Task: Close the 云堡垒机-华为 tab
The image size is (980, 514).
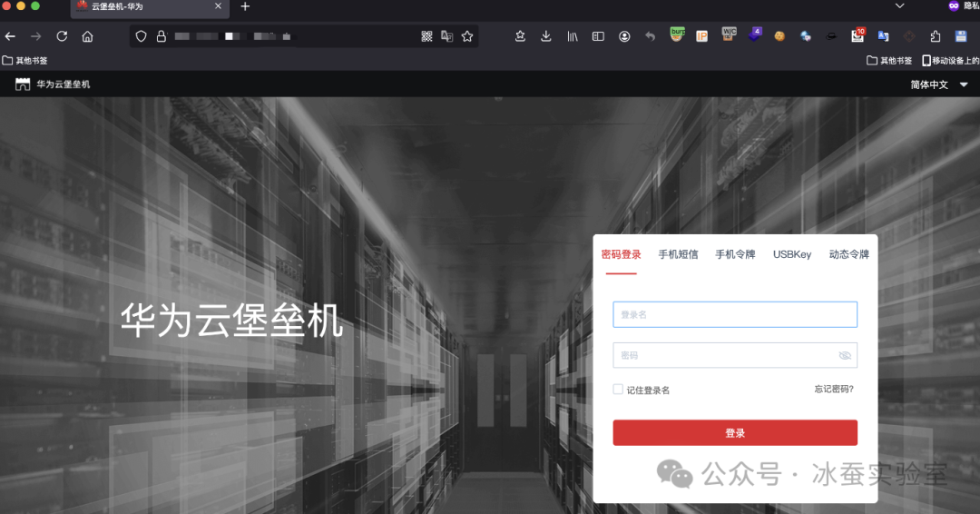Action: (x=218, y=6)
